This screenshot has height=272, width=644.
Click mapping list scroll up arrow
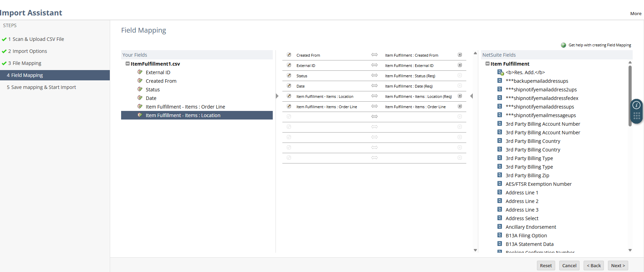475,53
